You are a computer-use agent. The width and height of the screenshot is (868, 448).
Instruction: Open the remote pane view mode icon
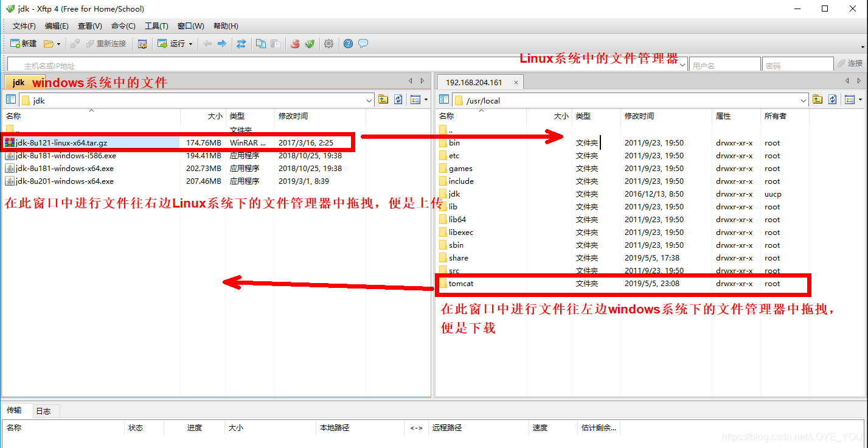click(850, 100)
